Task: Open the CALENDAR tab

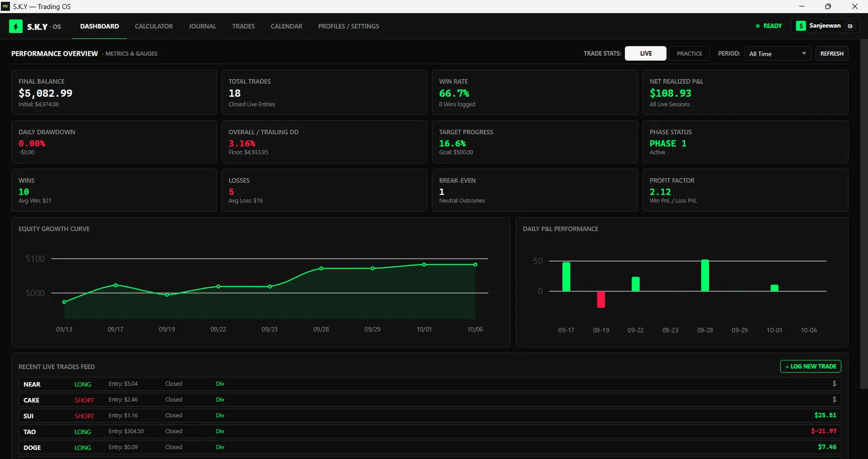Action: (286, 26)
